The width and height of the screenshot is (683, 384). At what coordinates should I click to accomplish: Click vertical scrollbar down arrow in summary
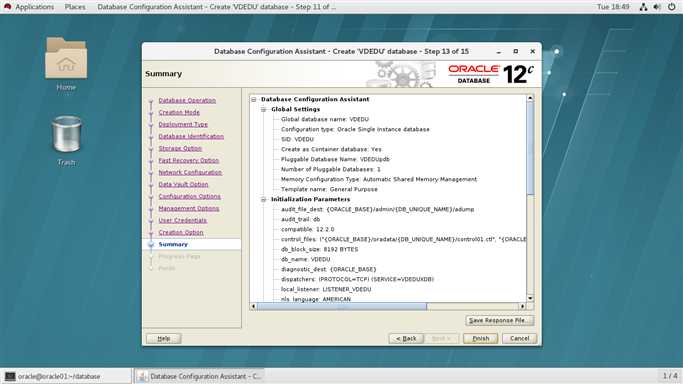[530, 298]
